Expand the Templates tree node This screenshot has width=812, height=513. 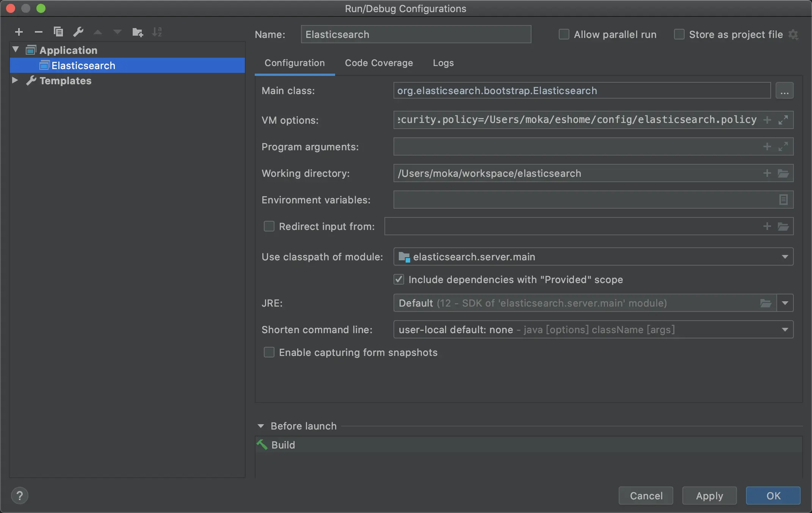coord(15,80)
